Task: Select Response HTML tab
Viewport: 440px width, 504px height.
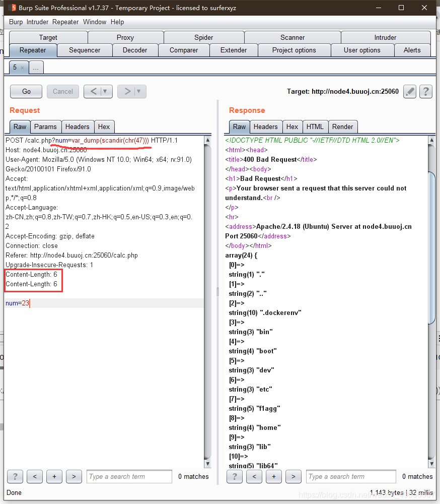Action: tap(315, 127)
